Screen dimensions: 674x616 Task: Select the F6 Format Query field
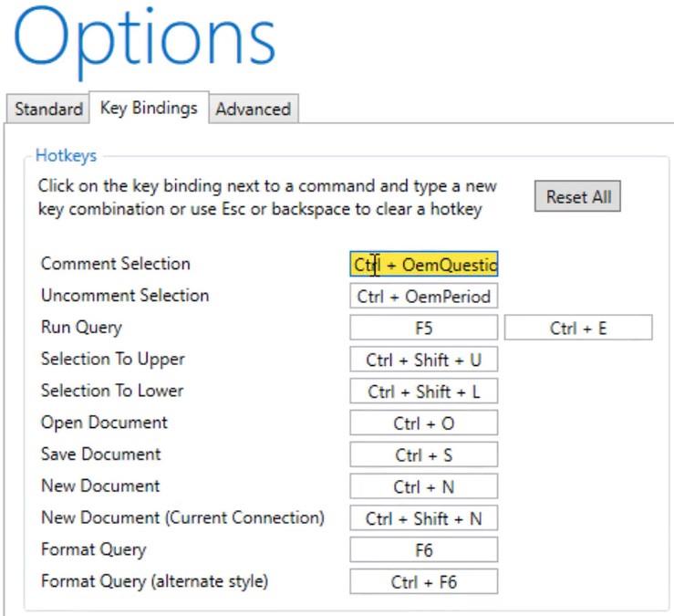pyautogui.click(x=424, y=549)
